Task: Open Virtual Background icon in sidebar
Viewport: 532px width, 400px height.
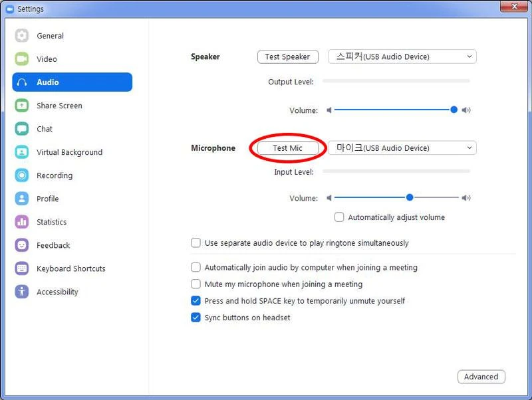Action: click(22, 152)
